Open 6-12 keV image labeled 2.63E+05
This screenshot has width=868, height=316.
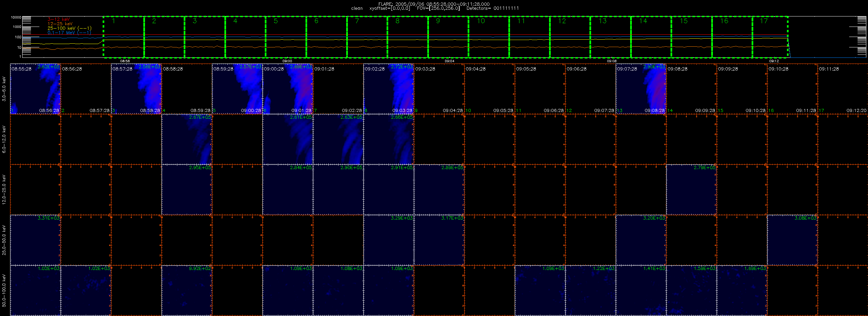coord(338,139)
